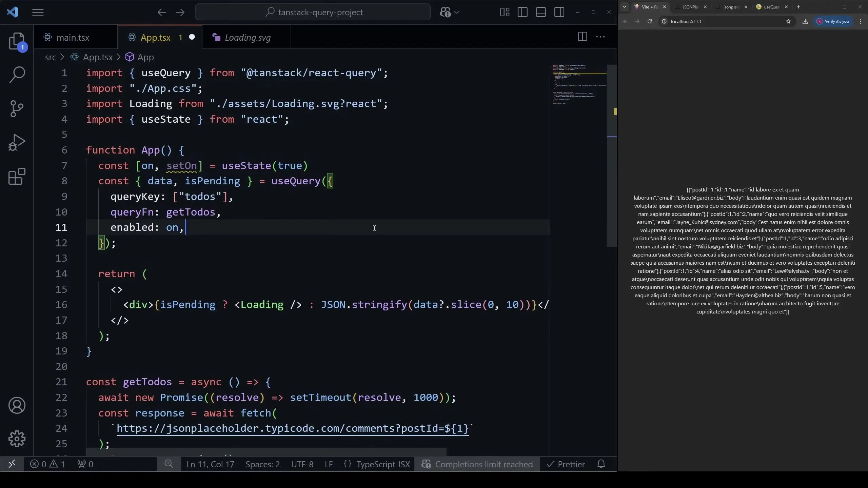Click the editor vertical scrollbar
Image resolution: width=868 pixels, height=488 pixels.
(612, 156)
